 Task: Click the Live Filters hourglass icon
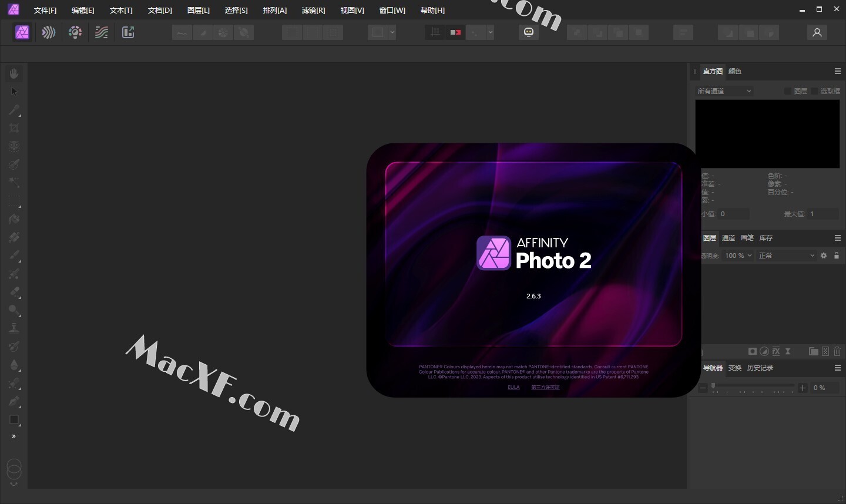pos(788,351)
